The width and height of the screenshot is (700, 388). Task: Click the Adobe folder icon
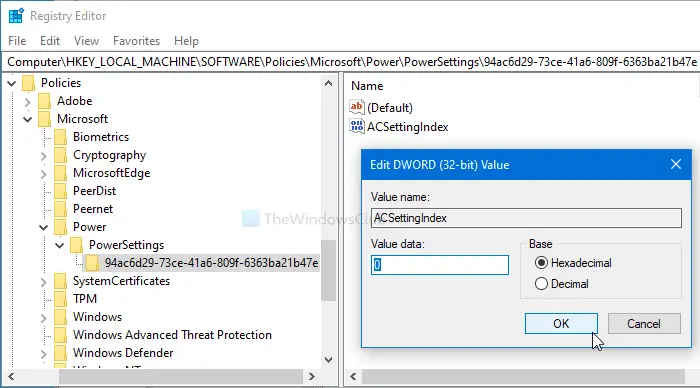pos(45,101)
